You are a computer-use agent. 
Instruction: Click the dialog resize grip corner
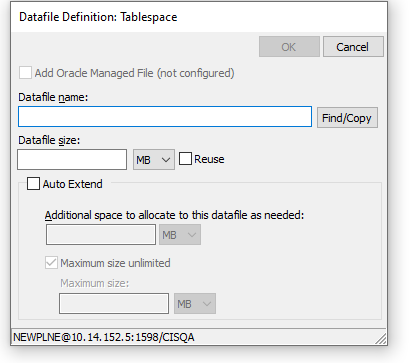point(381,339)
